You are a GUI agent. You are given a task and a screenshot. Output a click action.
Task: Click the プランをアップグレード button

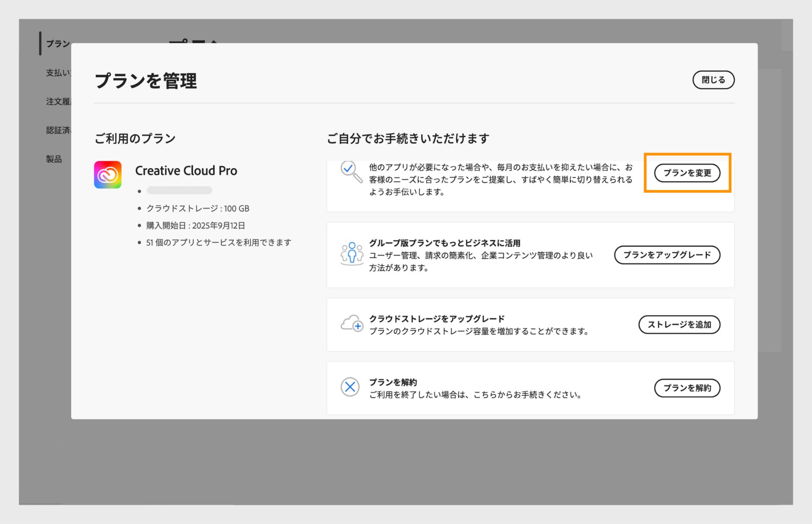pyautogui.click(x=667, y=255)
